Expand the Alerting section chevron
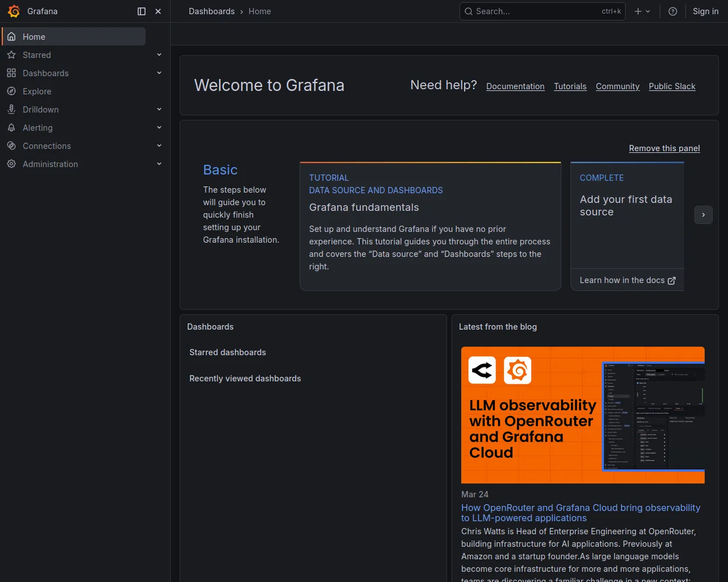 click(159, 127)
